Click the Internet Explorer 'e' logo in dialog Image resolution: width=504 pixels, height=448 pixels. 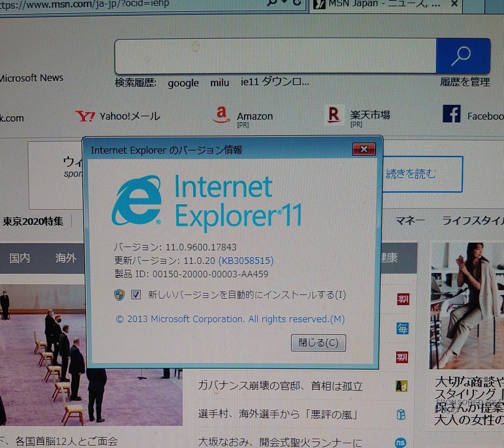coord(137,200)
